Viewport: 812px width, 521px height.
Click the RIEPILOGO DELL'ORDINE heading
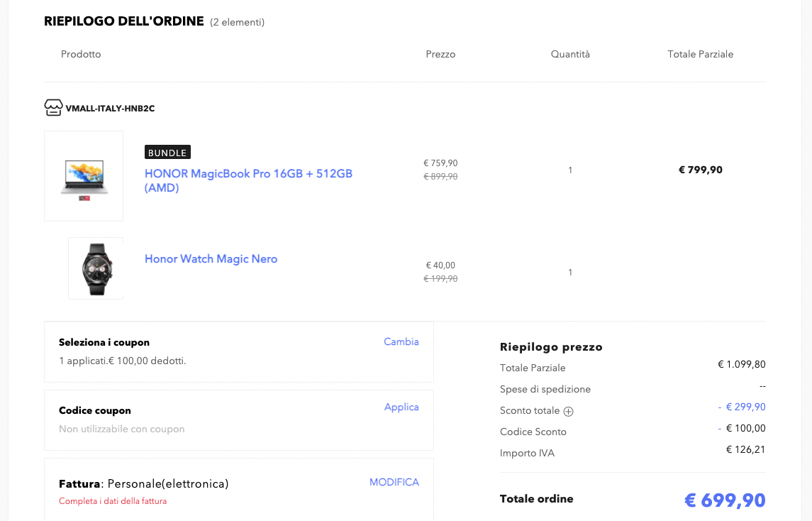point(124,21)
